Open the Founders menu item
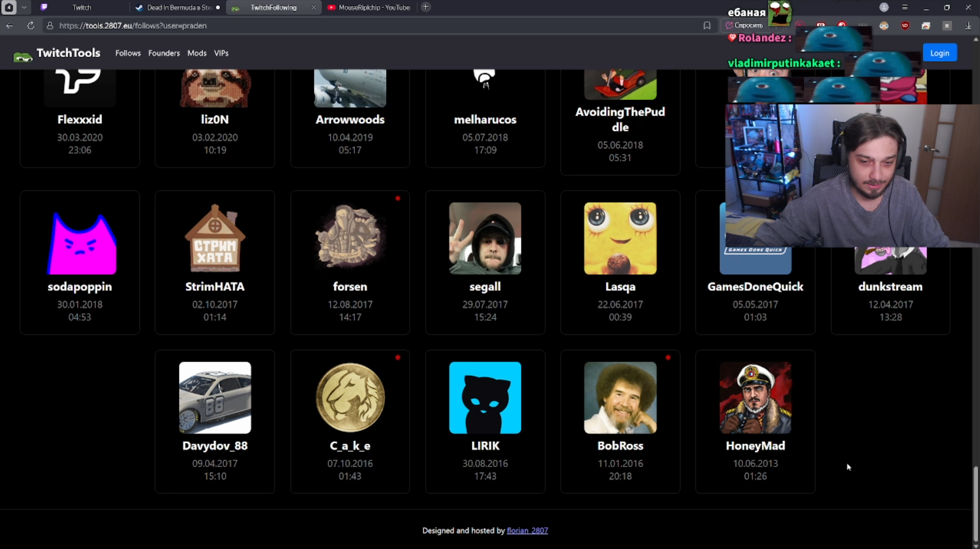 pos(164,53)
